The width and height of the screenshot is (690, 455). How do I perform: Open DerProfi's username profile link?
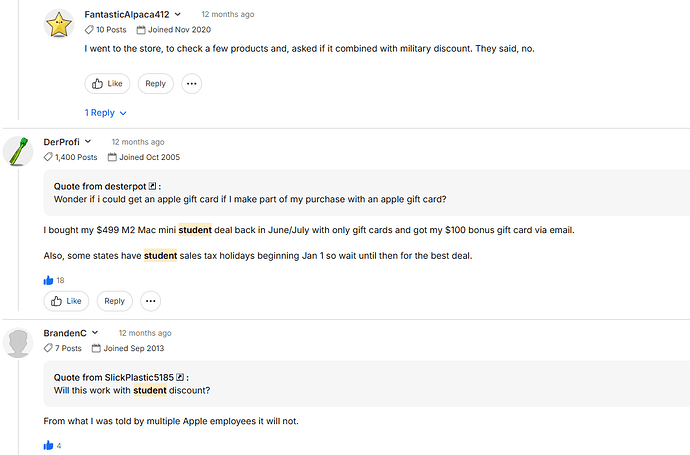point(62,142)
